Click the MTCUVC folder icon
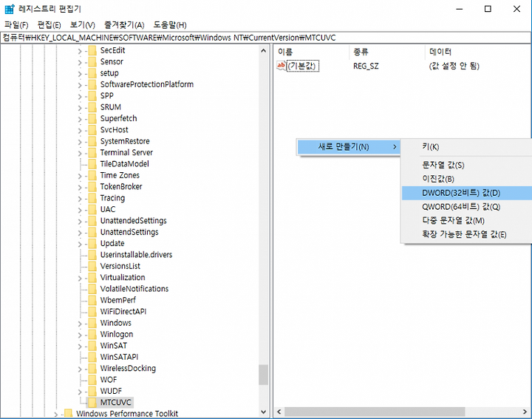 92,403
